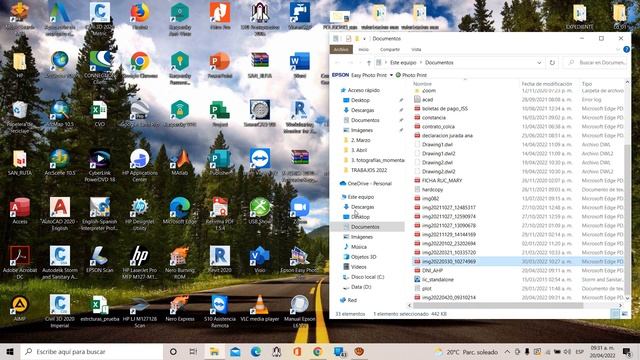Open the Archivo ribbon tab

pyautogui.click(x=341, y=49)
